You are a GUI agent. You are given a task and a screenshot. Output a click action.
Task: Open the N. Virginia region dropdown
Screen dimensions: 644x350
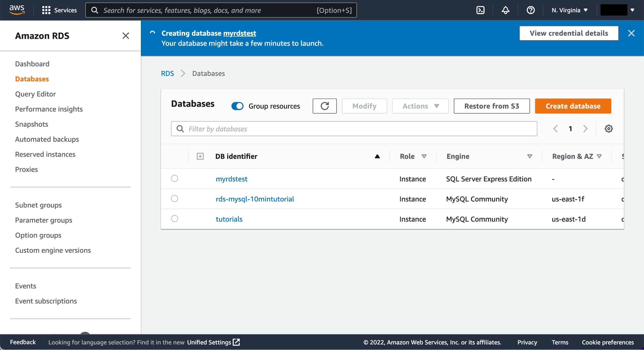point(570,10)
